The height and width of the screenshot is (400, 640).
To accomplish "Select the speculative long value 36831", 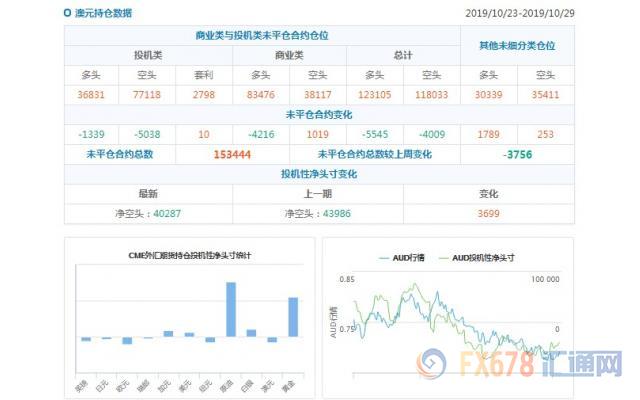I will [91, 95].
